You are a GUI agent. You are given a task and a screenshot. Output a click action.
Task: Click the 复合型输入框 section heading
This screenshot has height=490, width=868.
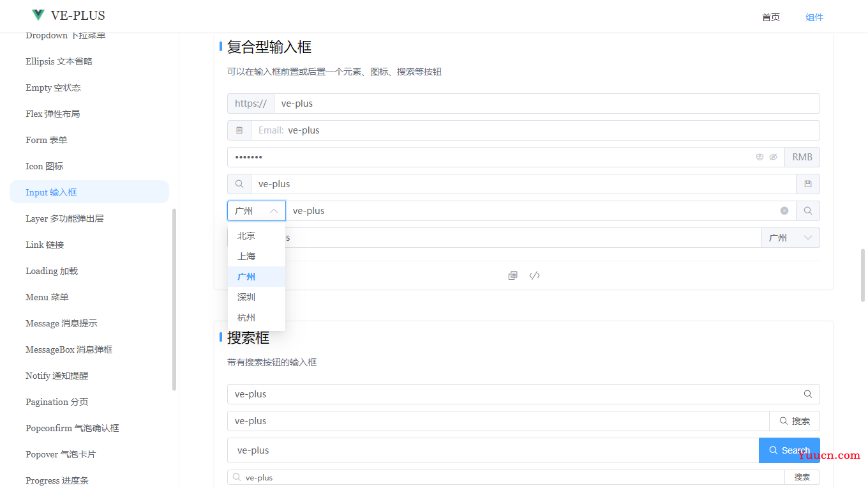pyautogui.click(x=269, y=47)
